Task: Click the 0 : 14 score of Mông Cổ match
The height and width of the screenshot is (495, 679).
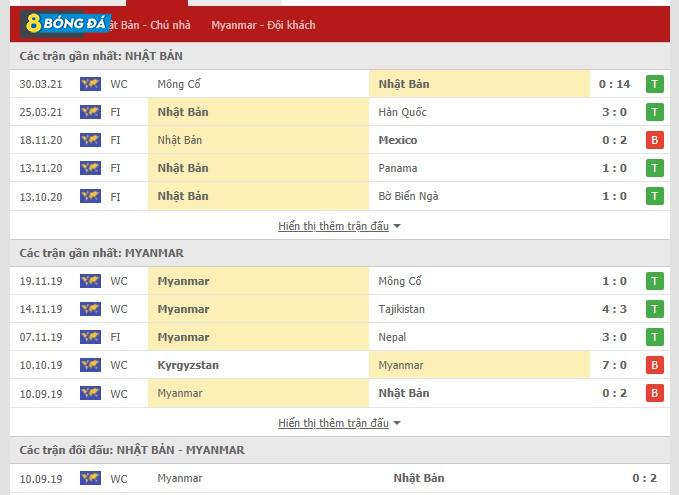Action: (x=614, y=84)
